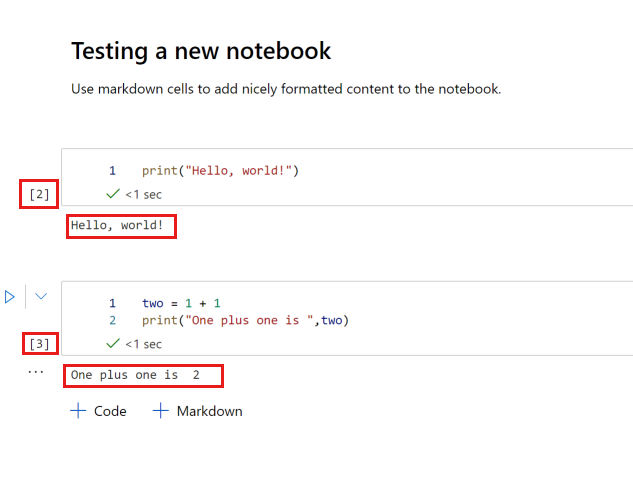Run the second code cell
This screenshot has width=633, height=495.
point(10,297)
